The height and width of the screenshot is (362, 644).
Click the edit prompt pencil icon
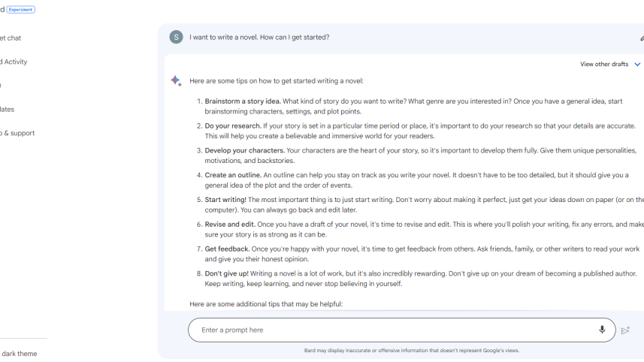click(x=642, y=38)
